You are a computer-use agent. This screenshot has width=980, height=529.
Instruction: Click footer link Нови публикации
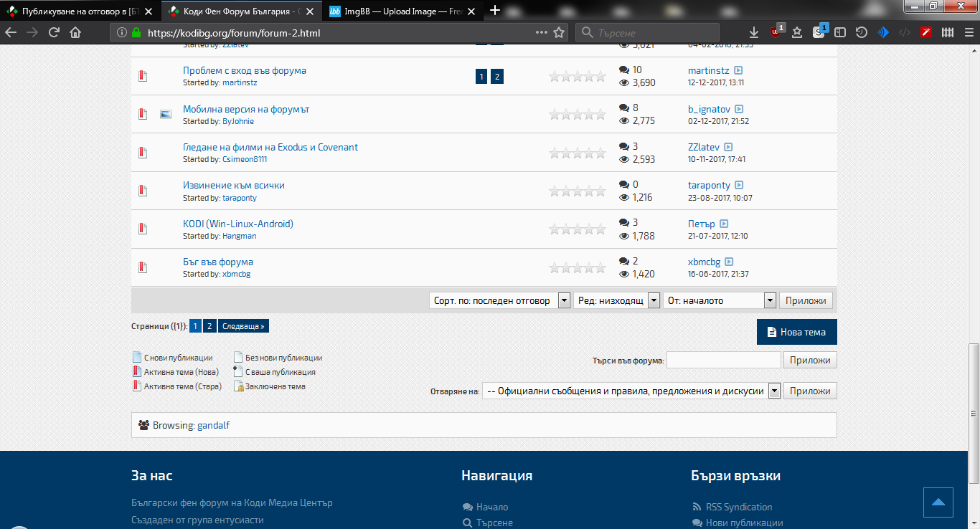point(745,523)
